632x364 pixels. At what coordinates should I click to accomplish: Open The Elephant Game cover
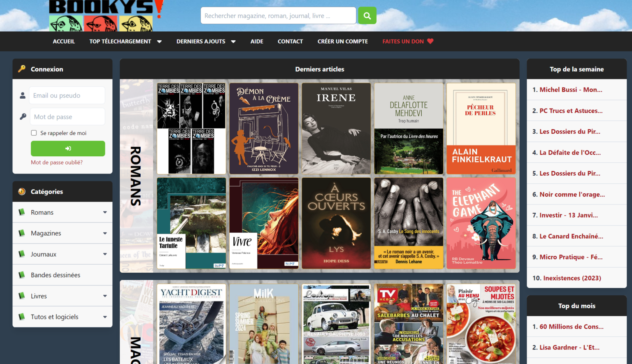click(x=481, y=223)
